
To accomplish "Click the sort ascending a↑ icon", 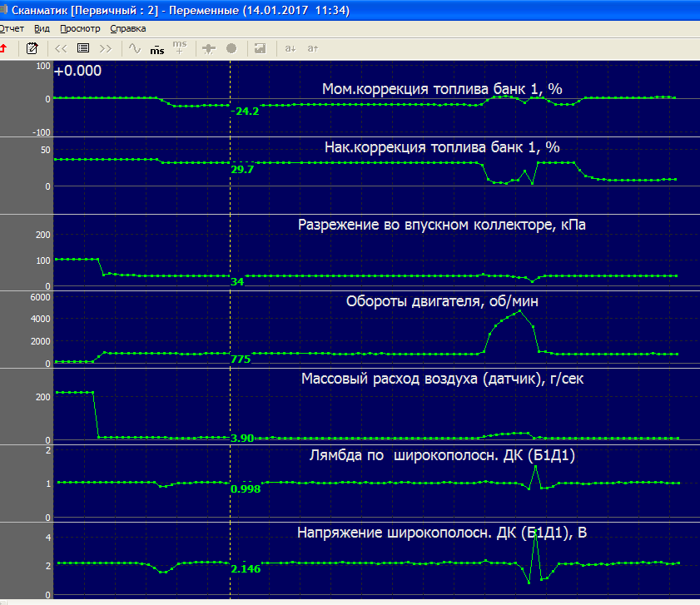I will (x=313, y=48).
